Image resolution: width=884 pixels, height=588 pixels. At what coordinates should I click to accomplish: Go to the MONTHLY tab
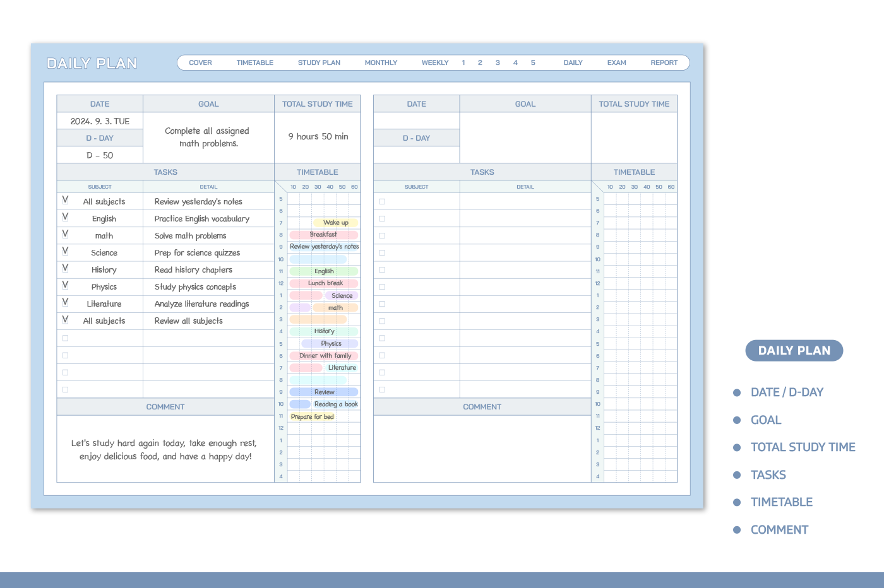(x=381, y=63)
